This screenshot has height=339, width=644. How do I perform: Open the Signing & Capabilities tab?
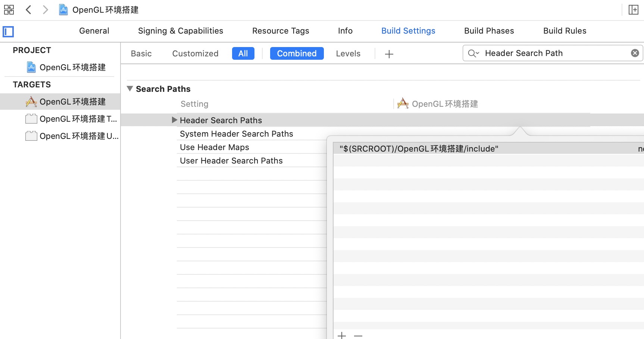pos(181,31)
